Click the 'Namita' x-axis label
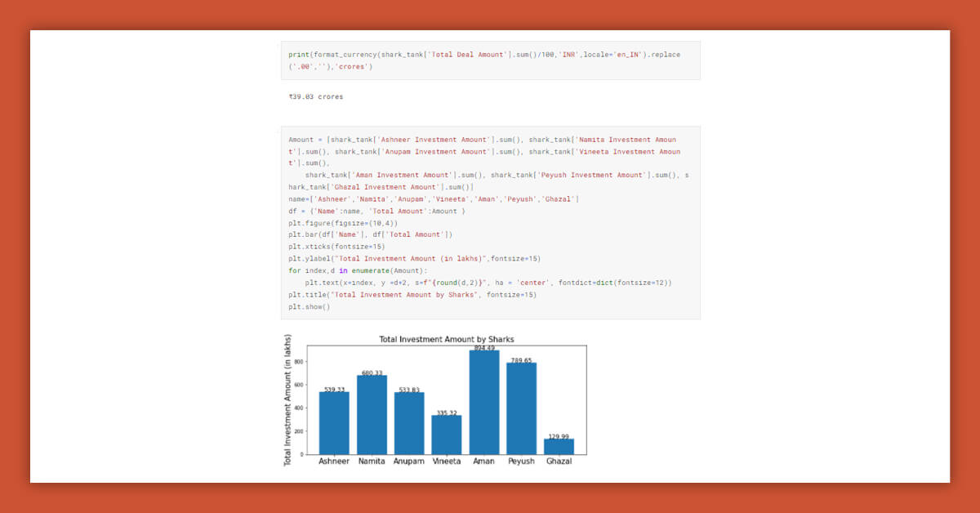This screenshot has width=980, height=513. pyautogui.click(x=372, y=462)
